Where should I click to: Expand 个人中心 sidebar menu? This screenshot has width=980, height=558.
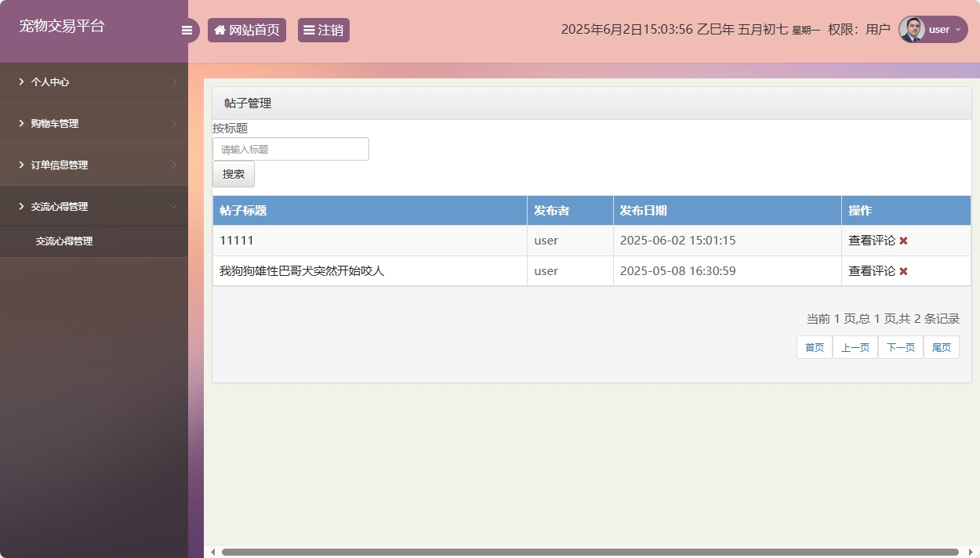[94, 82]
